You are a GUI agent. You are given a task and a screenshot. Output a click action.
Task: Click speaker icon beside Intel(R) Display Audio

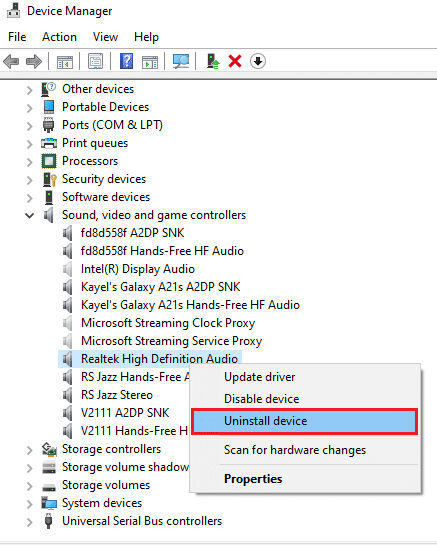point(67,269)
